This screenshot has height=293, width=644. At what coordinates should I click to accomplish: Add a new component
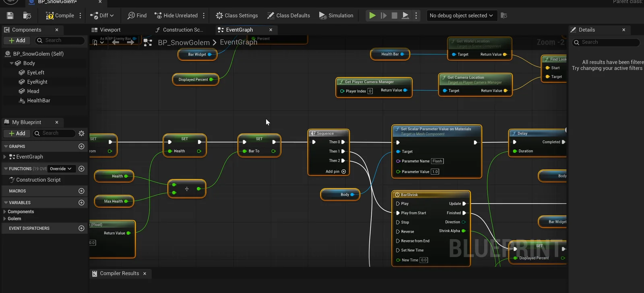coord(17,41)
